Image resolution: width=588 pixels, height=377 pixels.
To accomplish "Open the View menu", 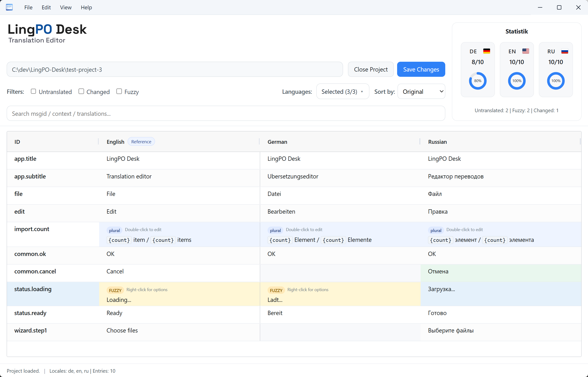I will (65, 7).
